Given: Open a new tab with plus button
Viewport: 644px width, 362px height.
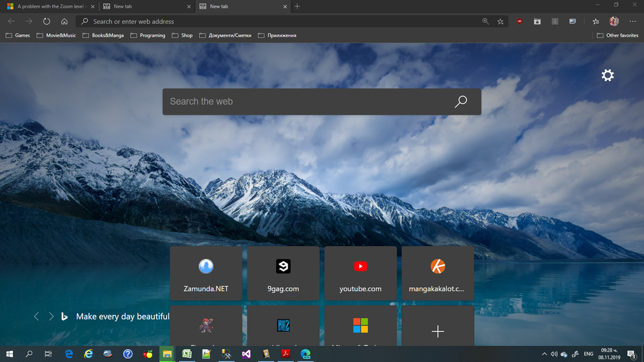Looking at the screenshot, I should [297, 6].
